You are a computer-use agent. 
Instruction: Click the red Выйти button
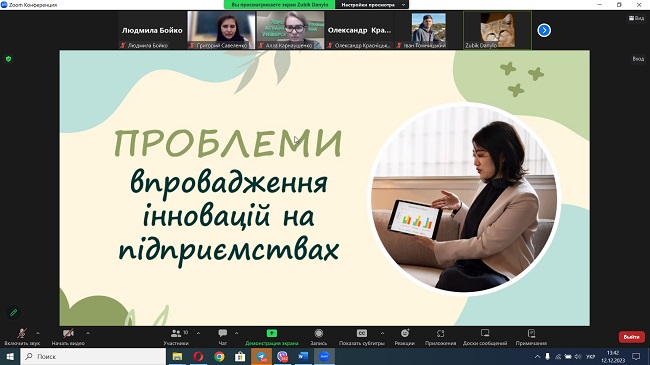click(631, 337)
